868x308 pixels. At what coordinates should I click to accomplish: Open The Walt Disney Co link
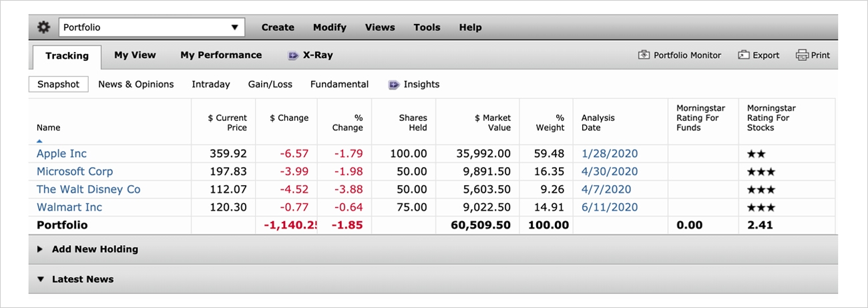click(x=88, y=190)
